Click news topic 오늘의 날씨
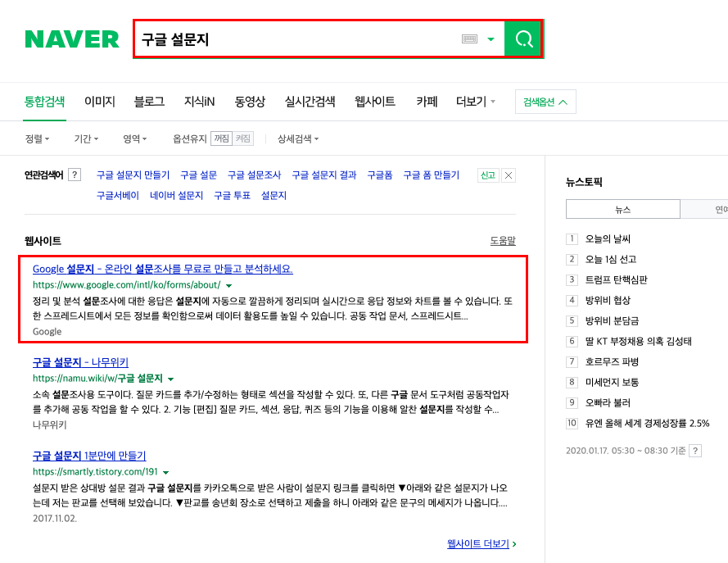This screenshot has width=728, height=563. [608, 238]
